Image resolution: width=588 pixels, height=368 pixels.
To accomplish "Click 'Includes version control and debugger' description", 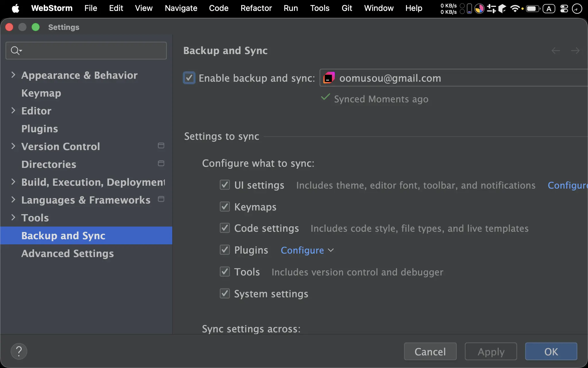I will (357, 272).
